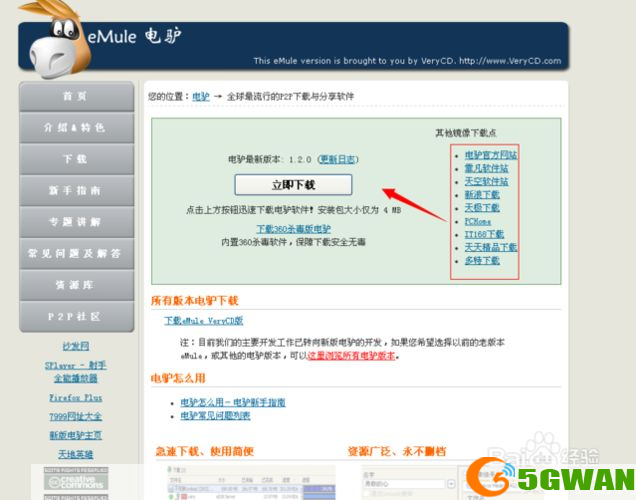Open the 霏凡软件站 mirror link
This screenshot has height=500, width=636.
point(486,168)
